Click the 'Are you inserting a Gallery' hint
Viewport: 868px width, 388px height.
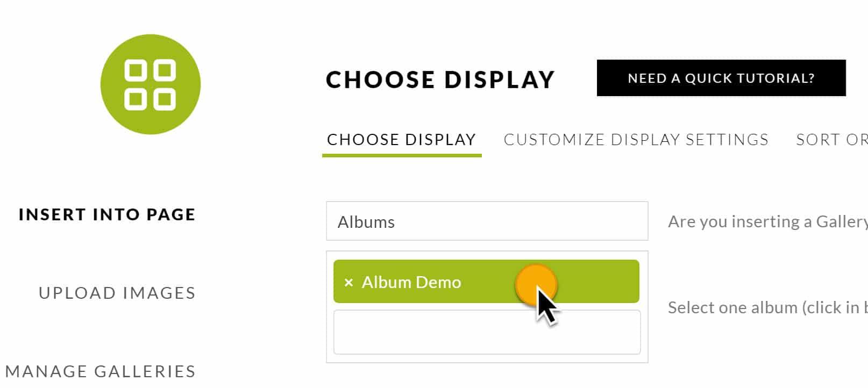pyautogui.click(x=768, y=221)
